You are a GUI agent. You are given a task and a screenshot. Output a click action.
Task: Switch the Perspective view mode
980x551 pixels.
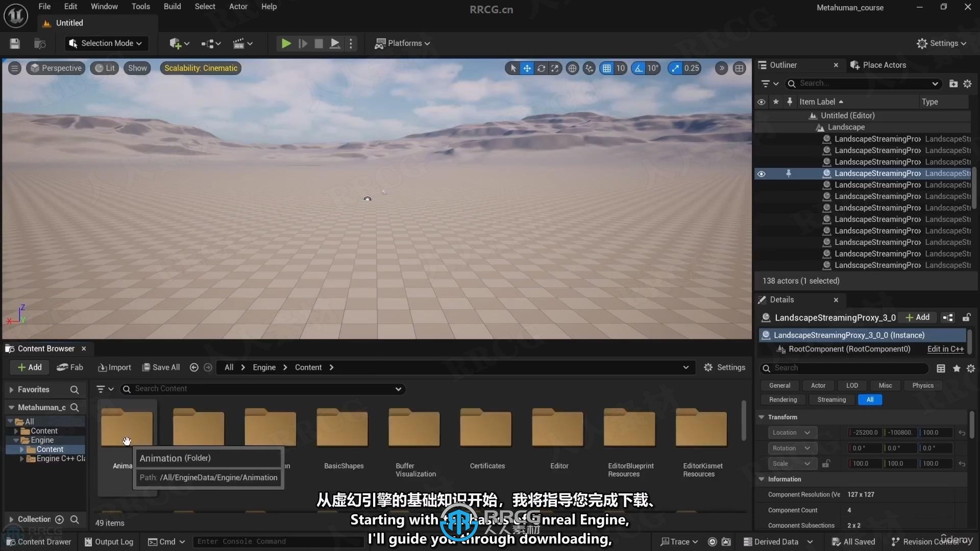tap(56, 68)
